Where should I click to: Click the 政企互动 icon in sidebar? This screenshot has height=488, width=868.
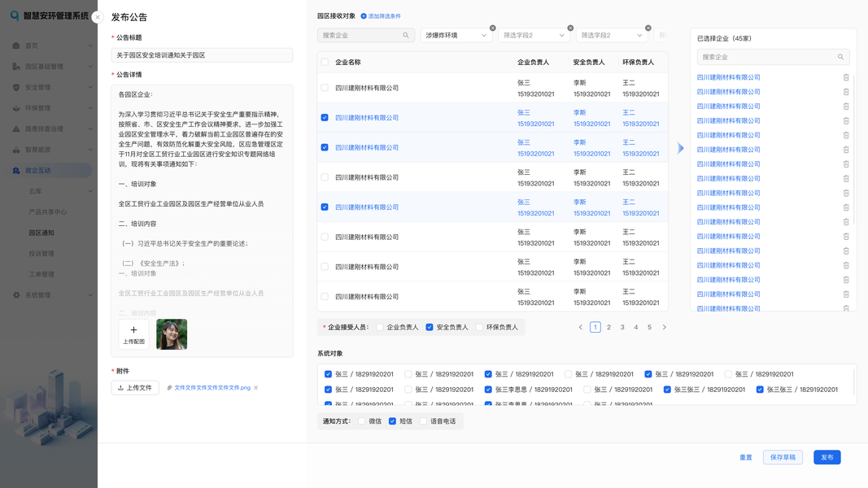pyautogui.click(x=16, y=171)
